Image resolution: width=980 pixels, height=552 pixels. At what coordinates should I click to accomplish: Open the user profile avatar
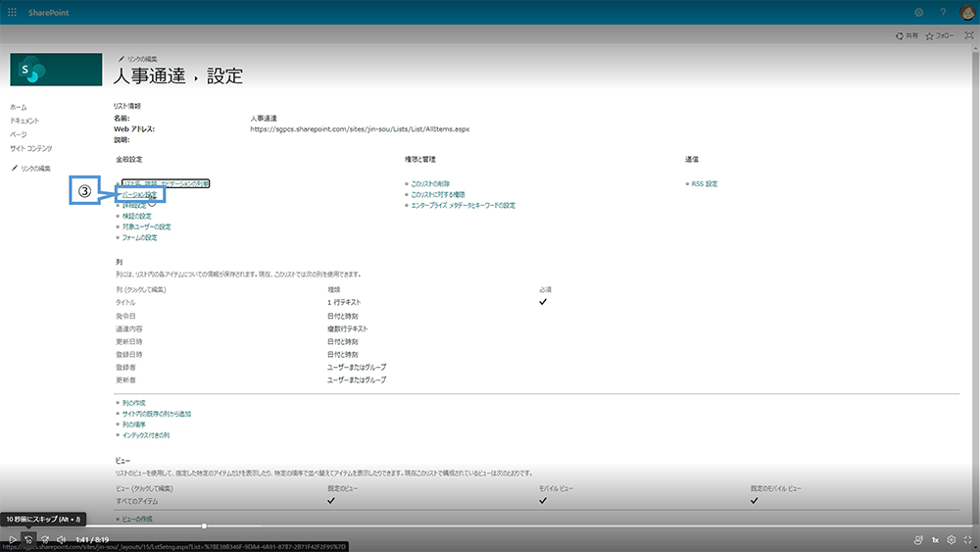(967, 12)
